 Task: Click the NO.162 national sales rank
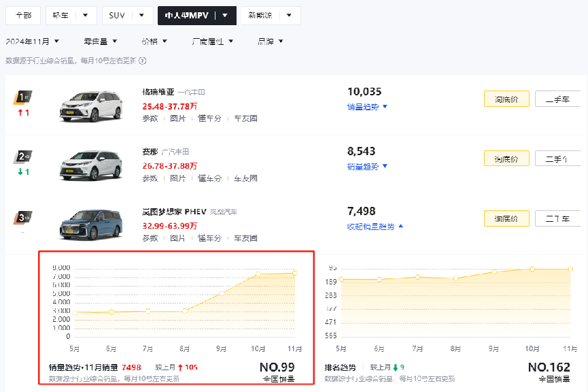pos(549,367)
